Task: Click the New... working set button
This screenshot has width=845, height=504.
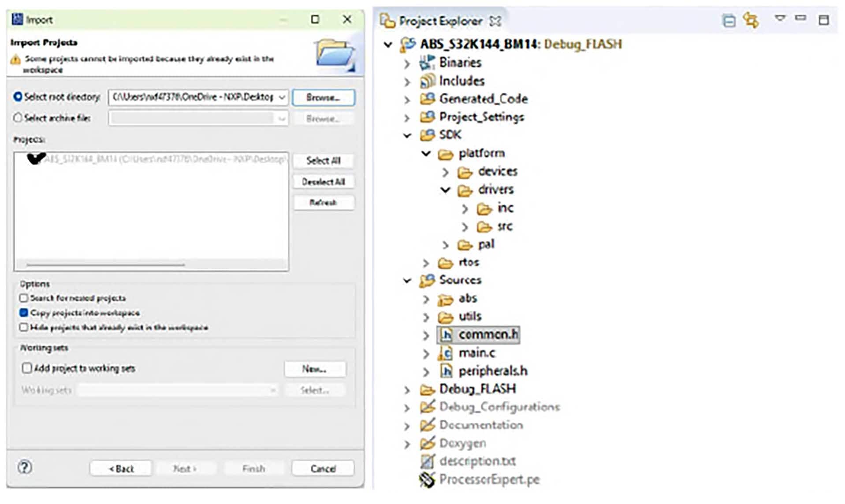Action: click(315, 369)
